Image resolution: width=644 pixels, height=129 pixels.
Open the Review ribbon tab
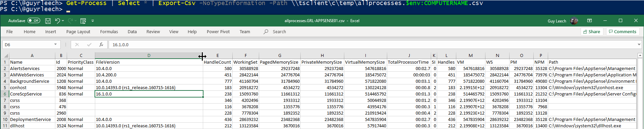(x=153, y=32)
